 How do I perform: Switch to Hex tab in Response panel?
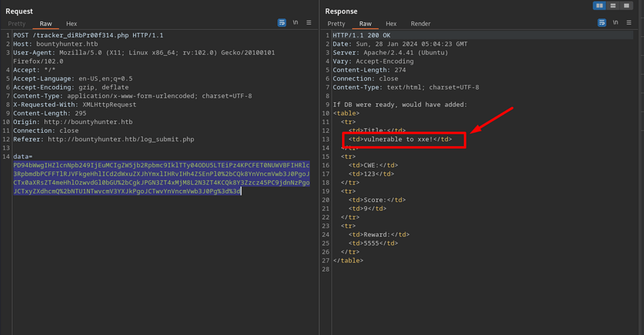(x=391, y=24)
